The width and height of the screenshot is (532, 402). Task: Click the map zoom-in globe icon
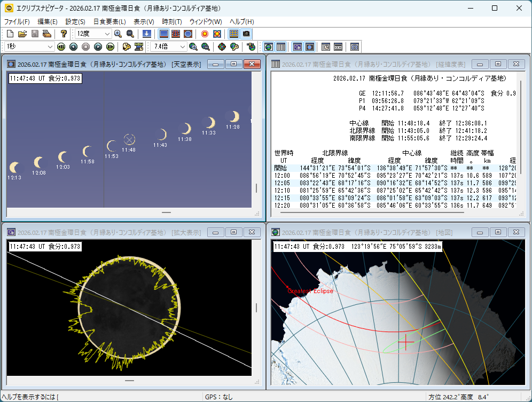click(x=192, y=47)
